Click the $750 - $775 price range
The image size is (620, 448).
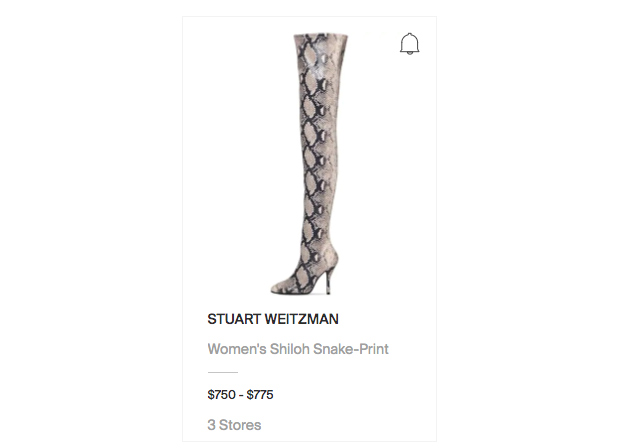coord(240,394)
